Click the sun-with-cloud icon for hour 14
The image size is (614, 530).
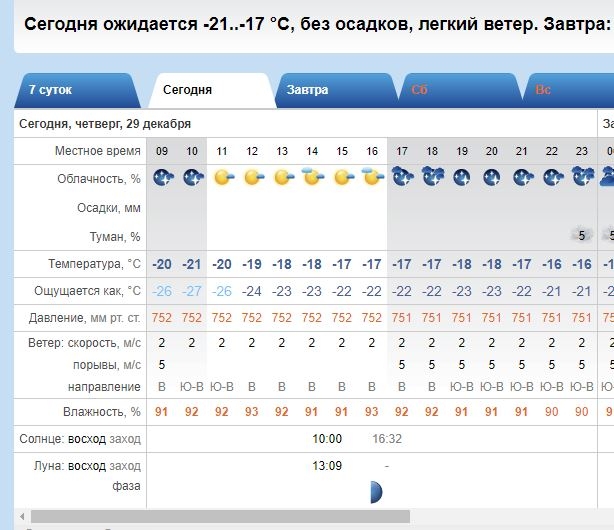313,176
